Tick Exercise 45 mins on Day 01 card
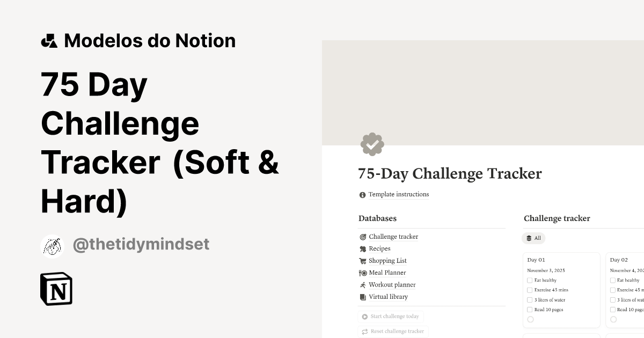 click(x=530, y=290)
